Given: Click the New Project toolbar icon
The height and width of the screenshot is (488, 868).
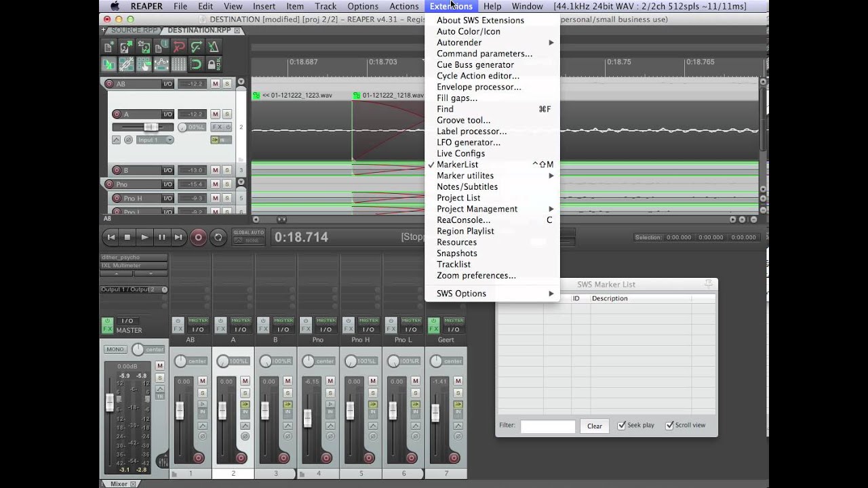Looking at the screenshot, I should click(x=108, y=47).
